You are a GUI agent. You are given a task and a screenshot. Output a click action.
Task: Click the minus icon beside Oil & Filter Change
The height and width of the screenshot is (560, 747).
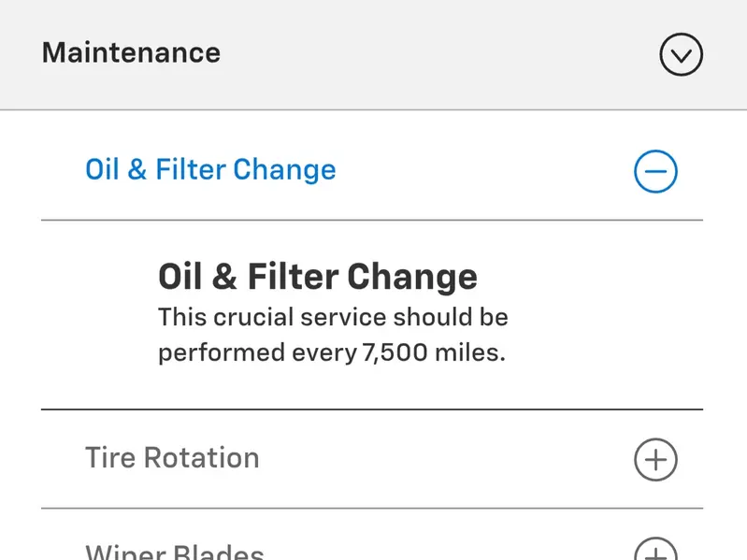click(x=655, y=171)
